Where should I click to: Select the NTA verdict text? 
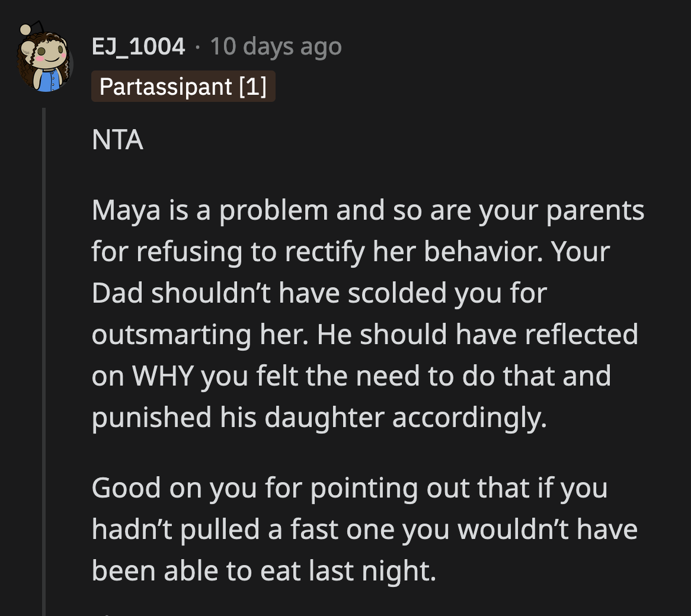click(x=117, y=140)
